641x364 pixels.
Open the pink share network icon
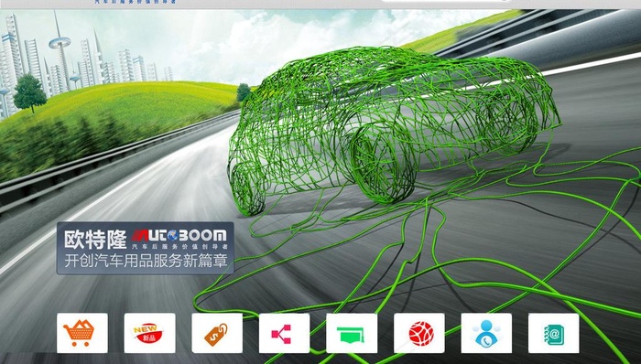pyautogui.click(x=284, y=333)
